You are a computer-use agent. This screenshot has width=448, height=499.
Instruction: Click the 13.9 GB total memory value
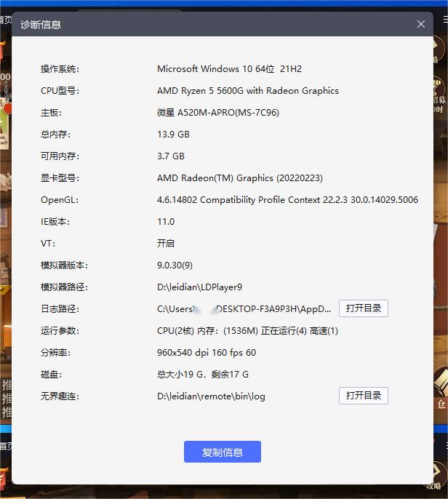coord(173,135)
